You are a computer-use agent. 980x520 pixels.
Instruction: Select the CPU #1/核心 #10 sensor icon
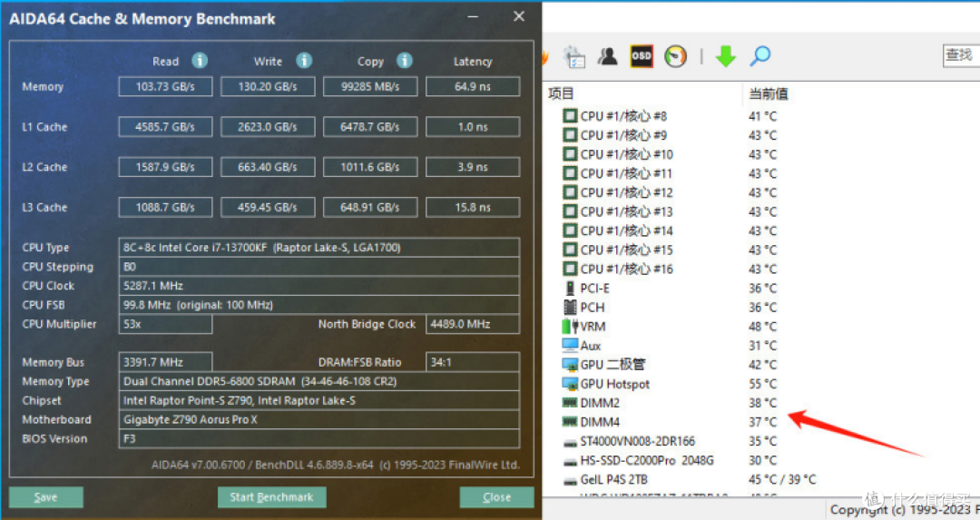click(x=569, y=153)
